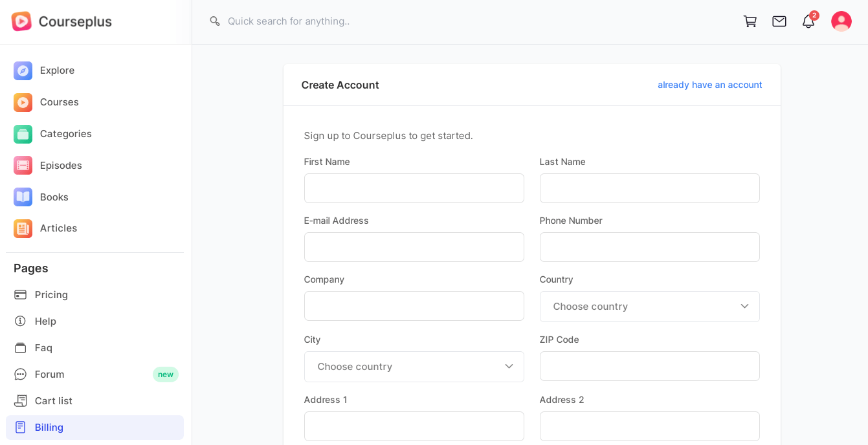The image size is (868, 445).
Task: Click the Courseplus logo icon
Action: pos(21,21)
